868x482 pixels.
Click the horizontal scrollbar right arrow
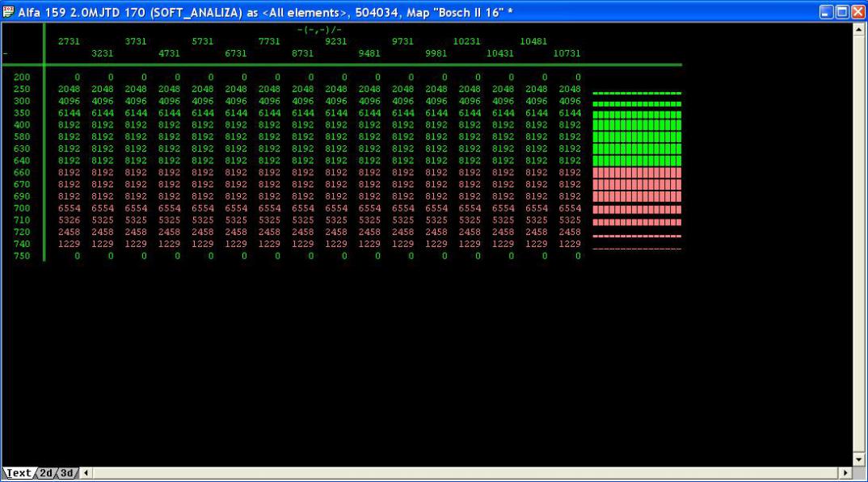[x=845, y=473]
